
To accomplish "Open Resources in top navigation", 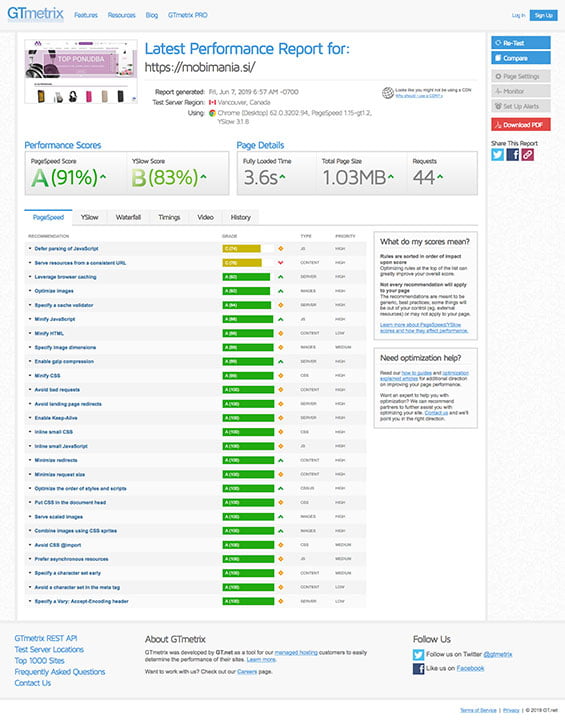I will (121, 15).
